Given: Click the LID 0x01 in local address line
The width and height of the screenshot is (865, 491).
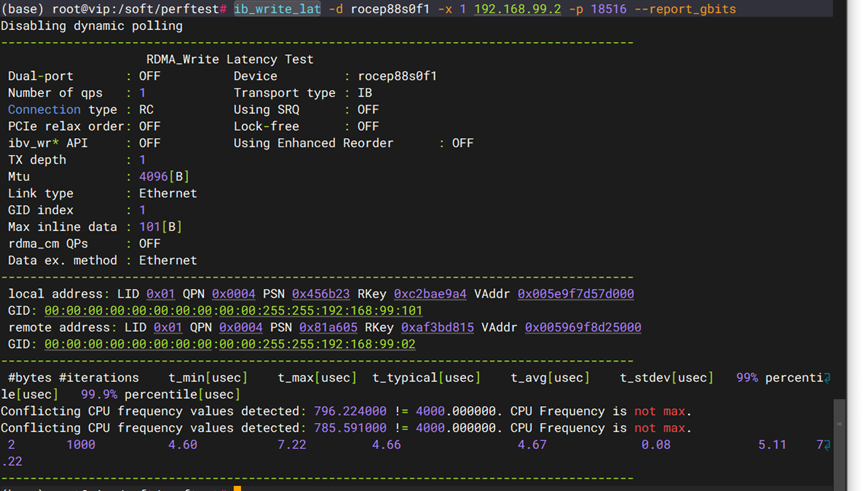Looking at the screenshot, I should click(x=160, y=294).
